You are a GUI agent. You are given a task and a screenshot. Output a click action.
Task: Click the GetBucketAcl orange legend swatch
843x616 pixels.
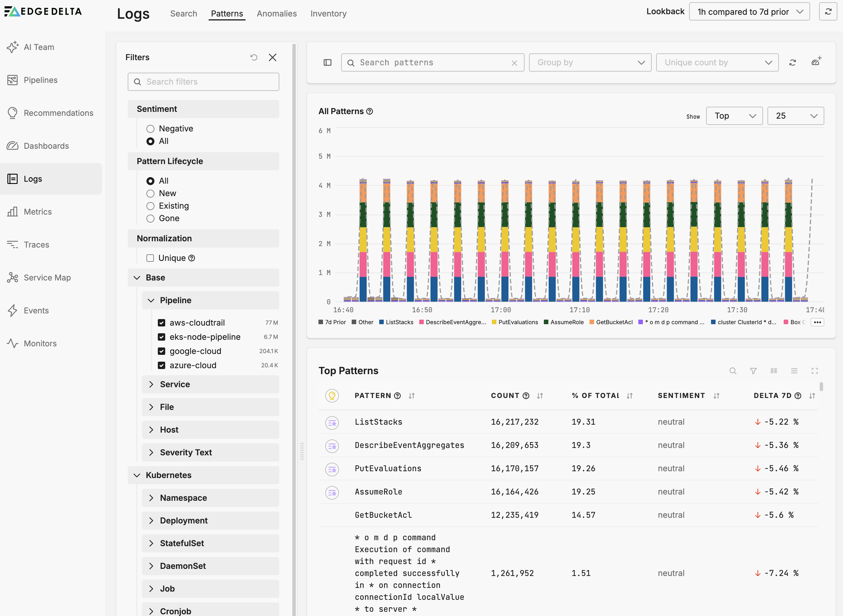tap(591, 322)
